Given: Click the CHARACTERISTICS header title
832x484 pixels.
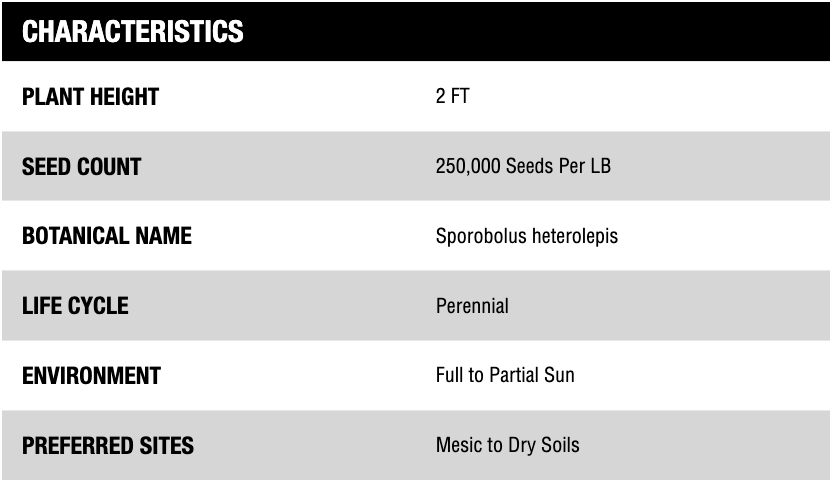Looking at the screenshot, I should (x=133, y=32).
